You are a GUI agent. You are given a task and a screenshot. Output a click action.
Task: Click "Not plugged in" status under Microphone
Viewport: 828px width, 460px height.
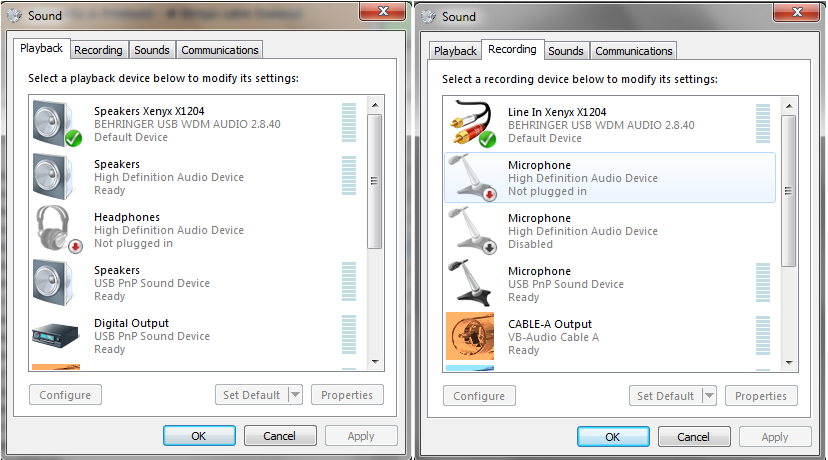point(547,191)
